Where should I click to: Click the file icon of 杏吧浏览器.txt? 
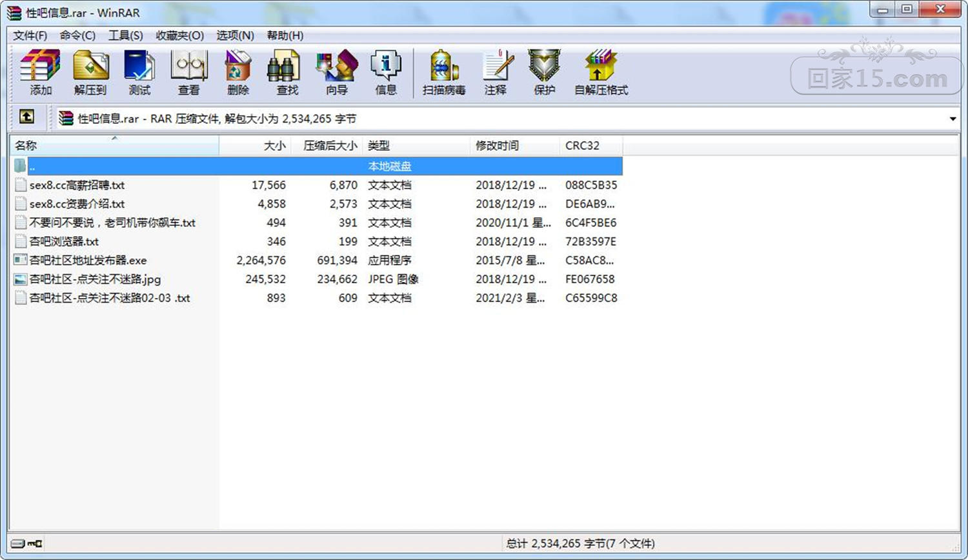[x=21, y=241]
